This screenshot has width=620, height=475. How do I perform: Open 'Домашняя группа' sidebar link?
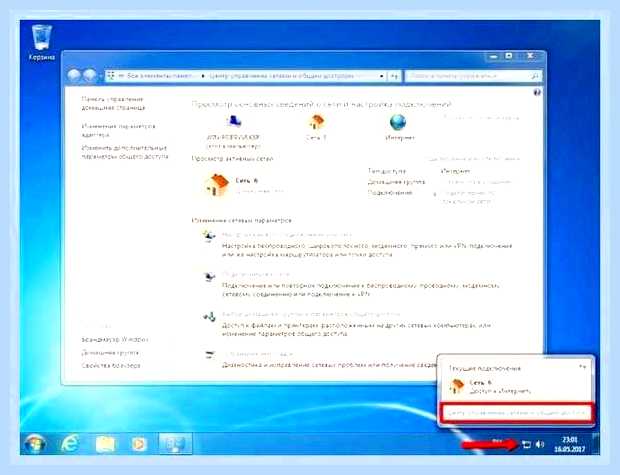pyautogui.click(x=110, y=352)
